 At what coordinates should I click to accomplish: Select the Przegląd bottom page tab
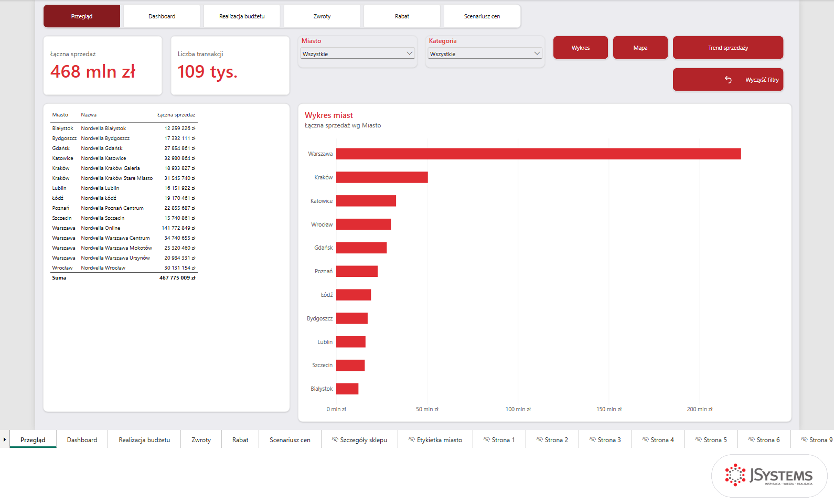point(33,439)
